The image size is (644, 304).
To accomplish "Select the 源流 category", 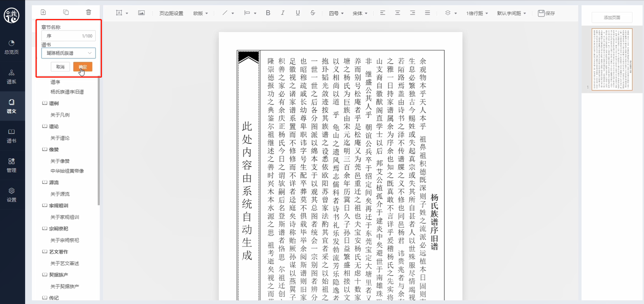I will coord(54,182).
